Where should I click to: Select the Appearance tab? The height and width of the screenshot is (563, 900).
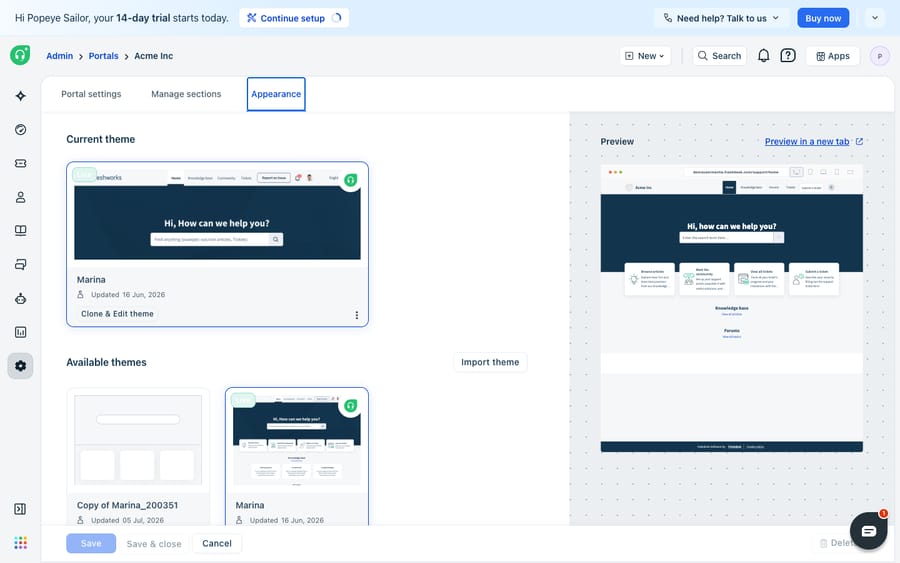276,94
